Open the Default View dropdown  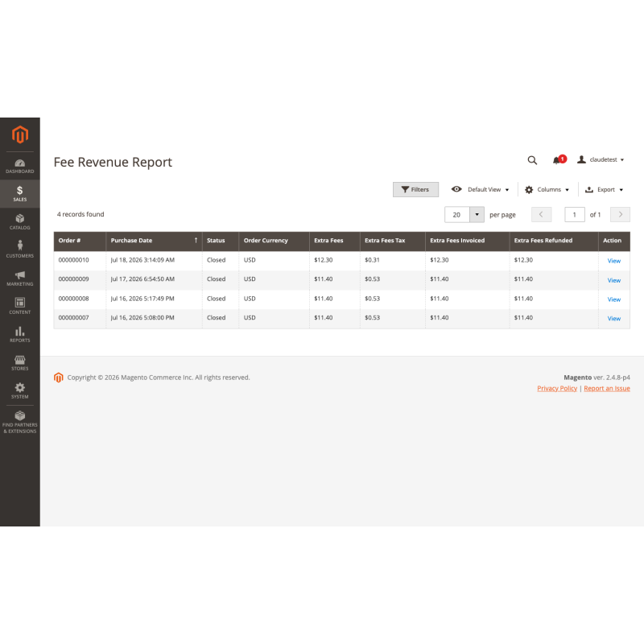(x=480, y=189)
